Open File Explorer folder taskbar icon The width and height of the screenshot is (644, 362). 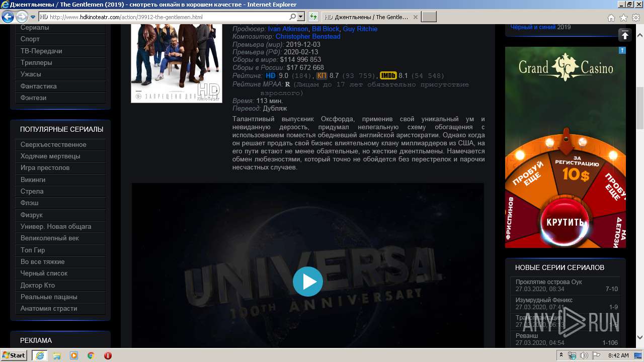coord(57,355)
